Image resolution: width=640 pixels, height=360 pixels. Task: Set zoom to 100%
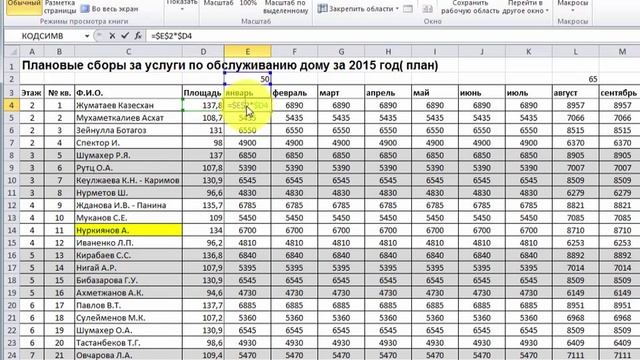[248, 4]
